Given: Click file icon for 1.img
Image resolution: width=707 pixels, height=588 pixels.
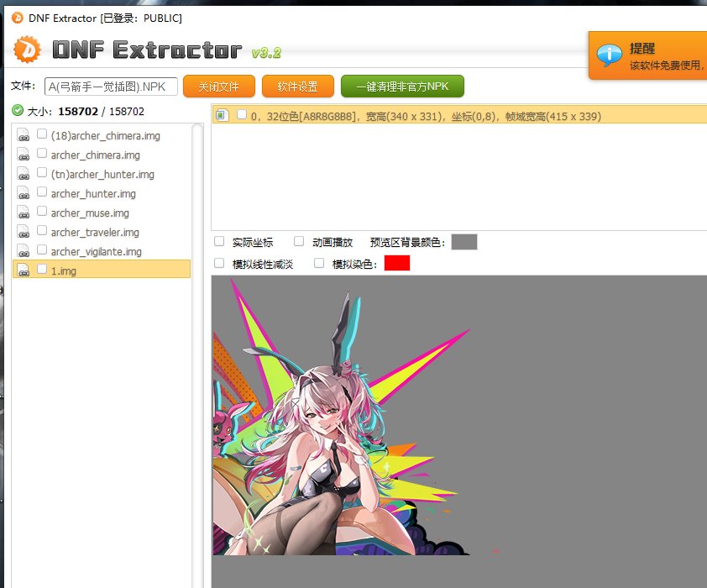Looking at the screenshot, I should (x=24, y=270).
